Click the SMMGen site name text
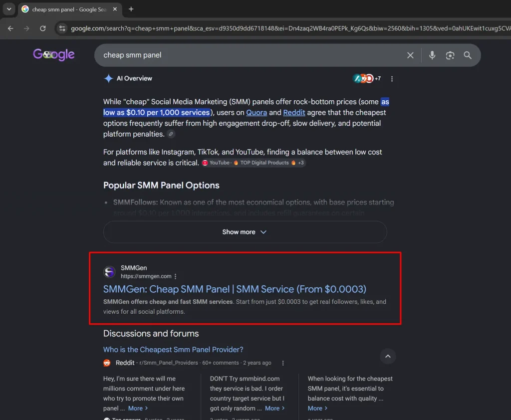511x420 pixels. (134, 268)
